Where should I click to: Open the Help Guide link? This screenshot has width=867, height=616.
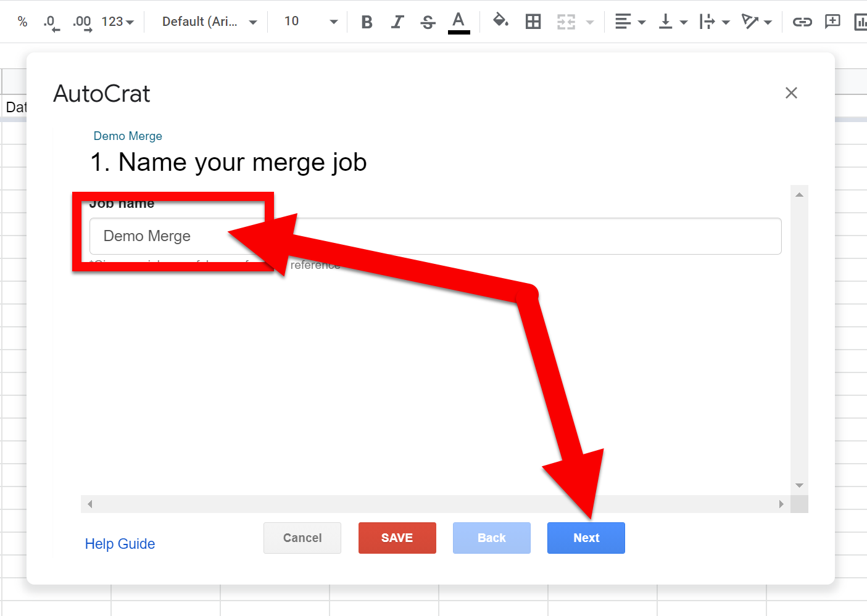click(120, 544)
